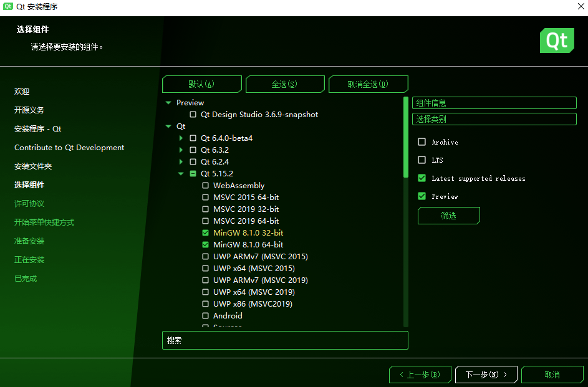Enable the WebAssembly component checkbox

[206, 186]
